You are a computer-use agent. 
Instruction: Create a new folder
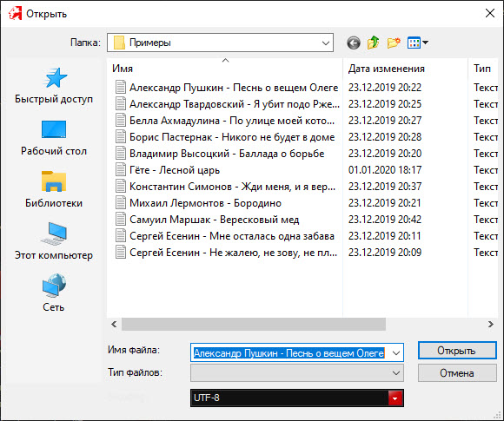click(x=394, y=43)
